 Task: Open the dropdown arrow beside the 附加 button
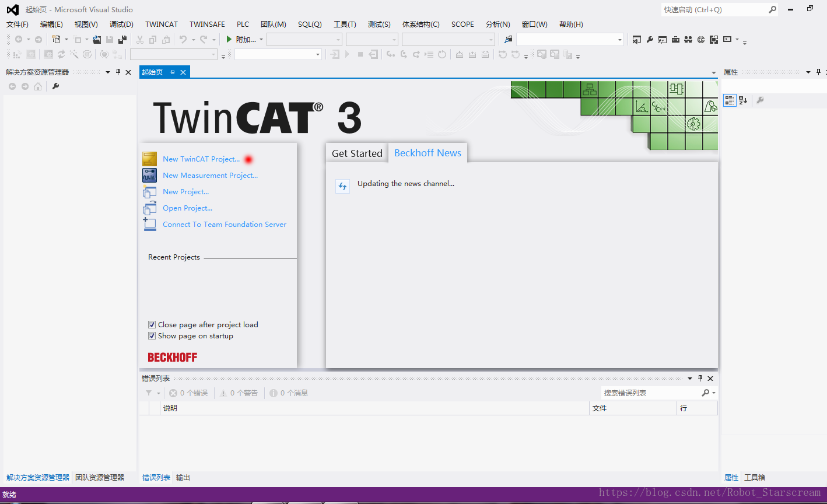[x=261, y=40]
